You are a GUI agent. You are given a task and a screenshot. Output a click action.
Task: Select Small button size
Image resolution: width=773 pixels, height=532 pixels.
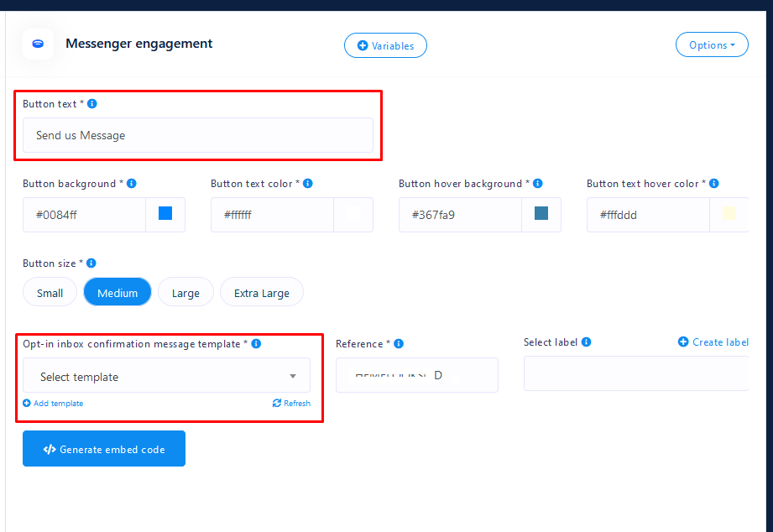(50, 293)
